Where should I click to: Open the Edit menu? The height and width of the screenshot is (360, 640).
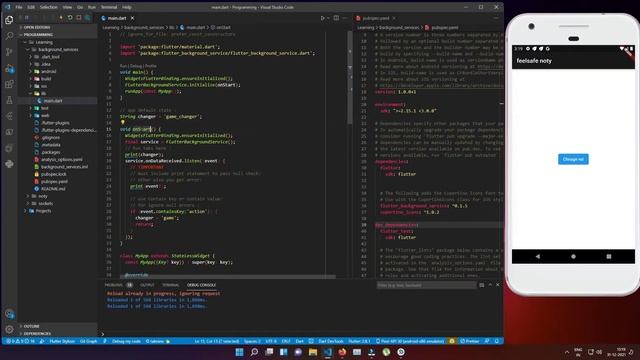31,7
